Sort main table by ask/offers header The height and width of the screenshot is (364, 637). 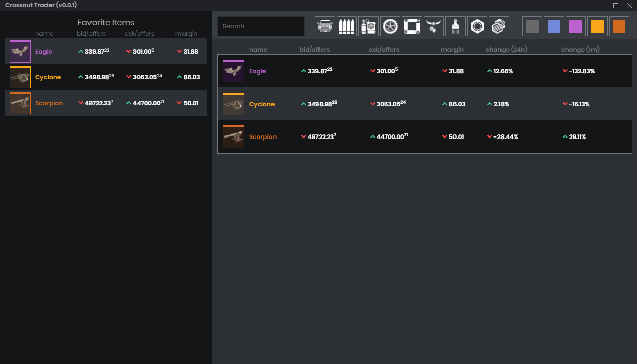pyautogui.click(x=384, y=50)
